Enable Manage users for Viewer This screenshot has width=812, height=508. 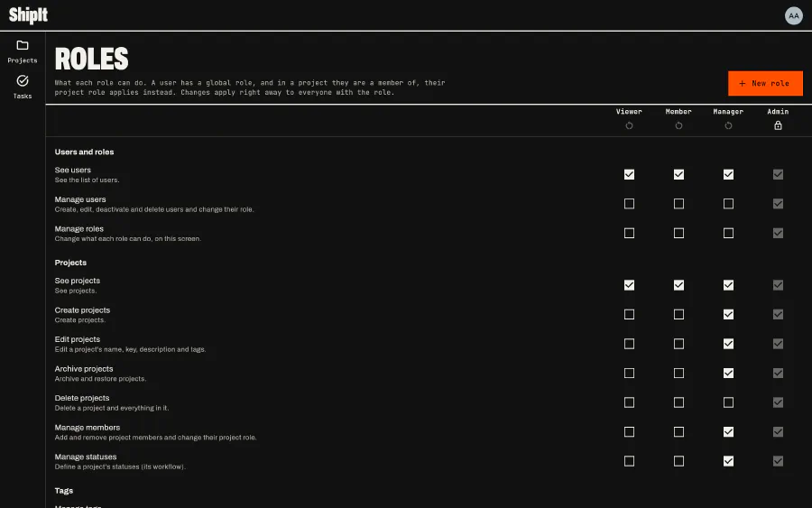click(629, 204)
